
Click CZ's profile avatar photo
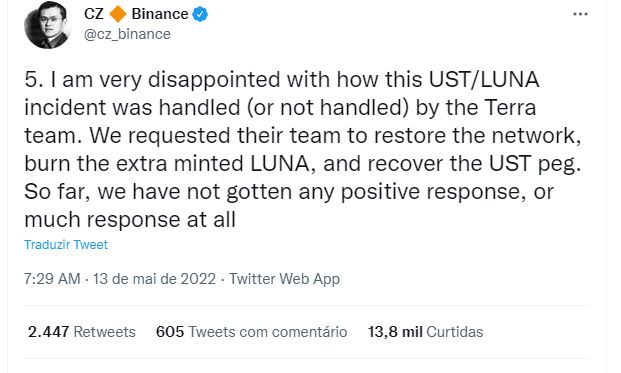click(x=47, y=25)
